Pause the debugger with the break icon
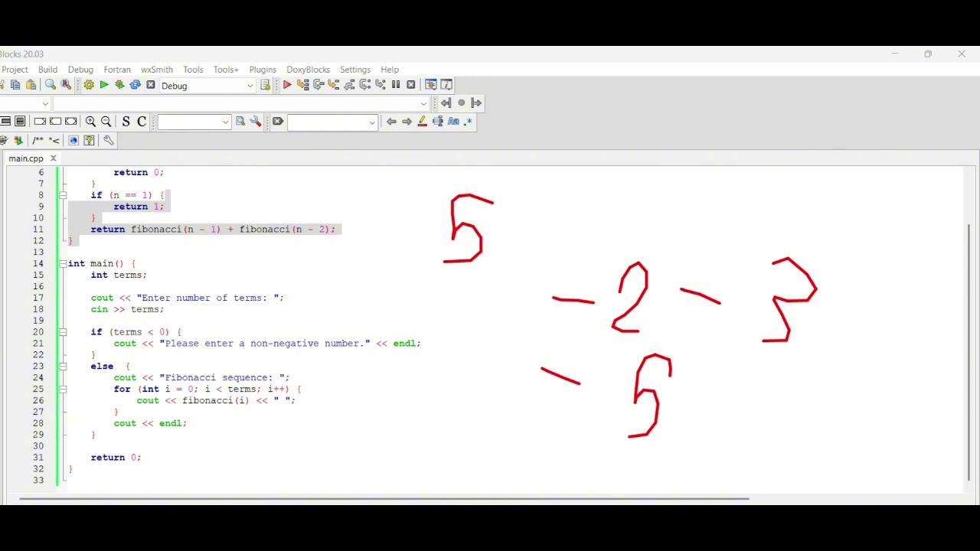Image resolution: width=980 pixels, height=551 pixels. click(396, 85)
